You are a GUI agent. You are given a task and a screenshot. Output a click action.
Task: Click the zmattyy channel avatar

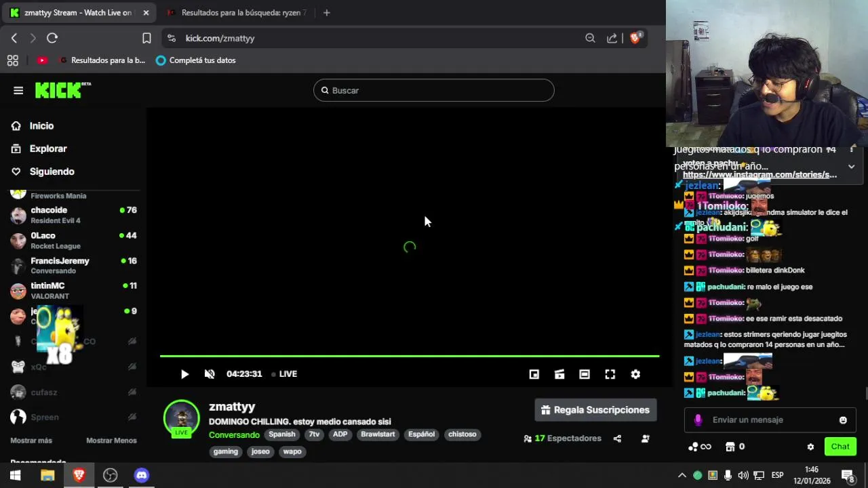tap(181, 418)
